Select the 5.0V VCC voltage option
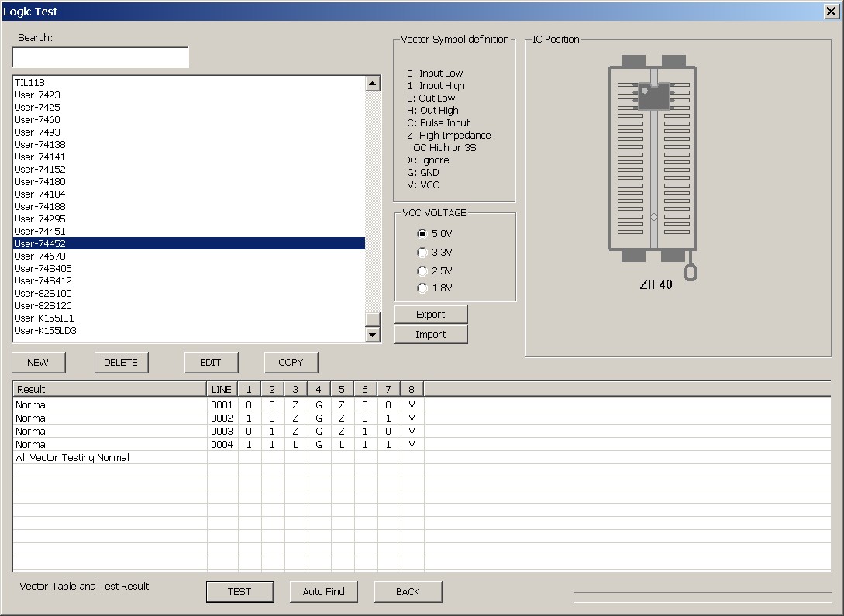The height and width of the screenshot is (616, 844). coord(422,234)
